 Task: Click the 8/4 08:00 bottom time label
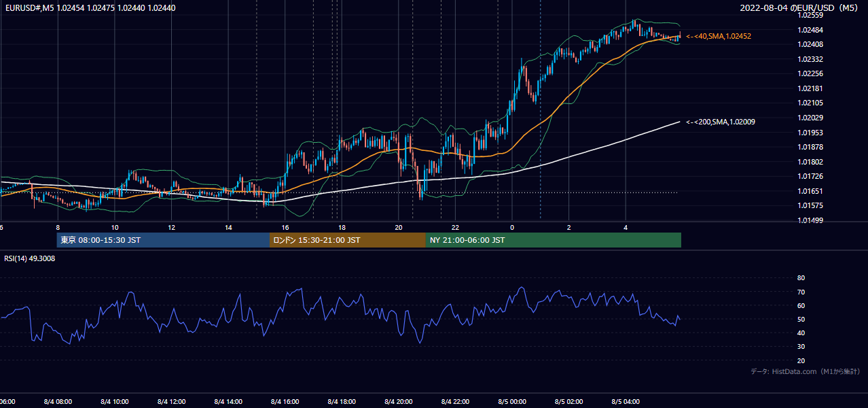[58, 402]
